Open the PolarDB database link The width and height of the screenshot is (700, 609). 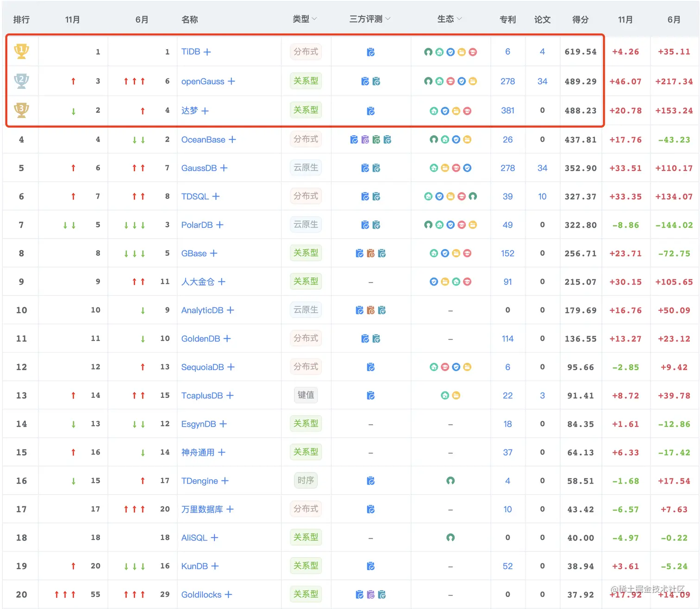(x=197, y=225)
